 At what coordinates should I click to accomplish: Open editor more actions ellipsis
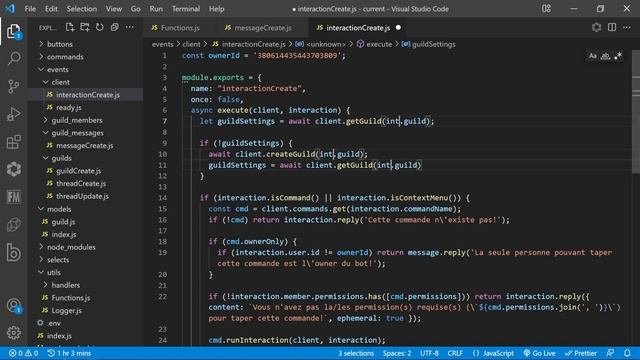pyautogui.click(x=627, y=27)
